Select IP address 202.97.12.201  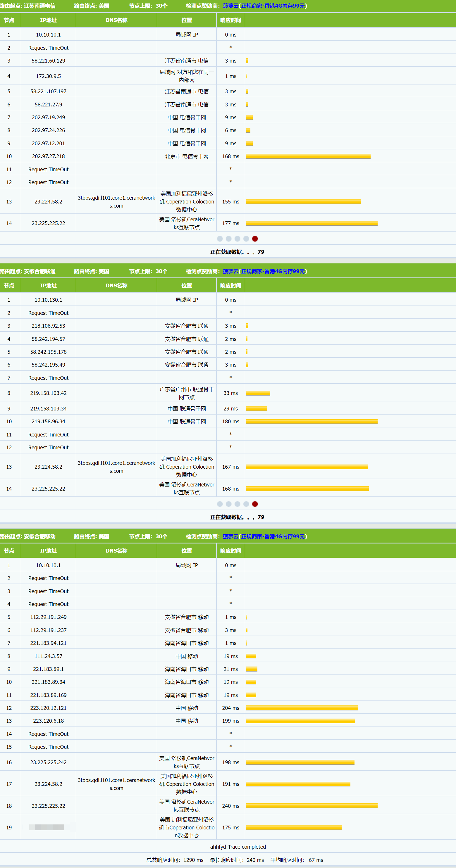coord(49,143)
